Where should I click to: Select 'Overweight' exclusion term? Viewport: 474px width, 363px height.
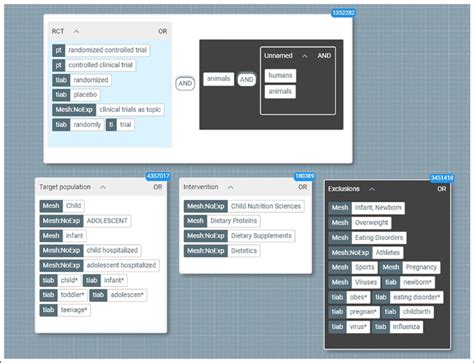(371, 223)
